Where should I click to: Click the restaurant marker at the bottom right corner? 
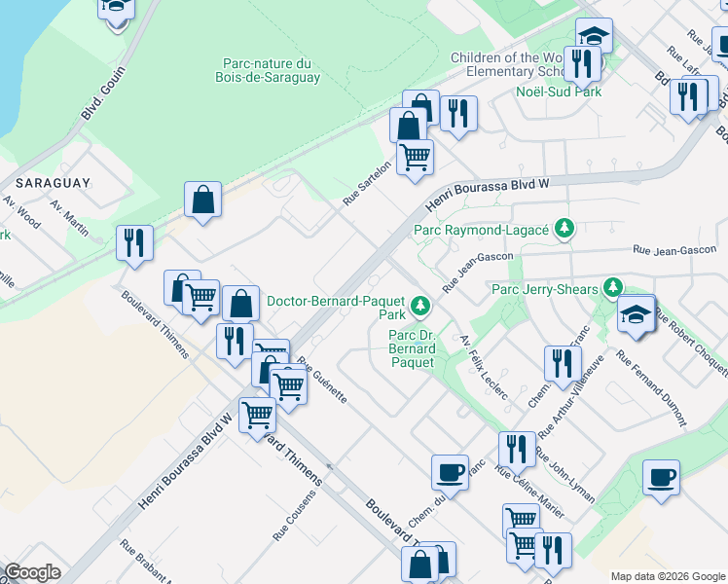[x=553, y=552]
